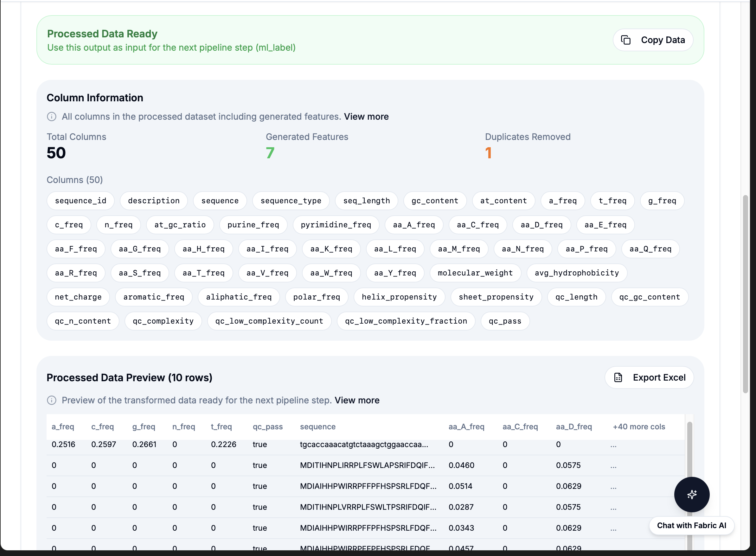Select the seq_length column chip
This screenshot has width=756, height=556.
pos(366,201)
